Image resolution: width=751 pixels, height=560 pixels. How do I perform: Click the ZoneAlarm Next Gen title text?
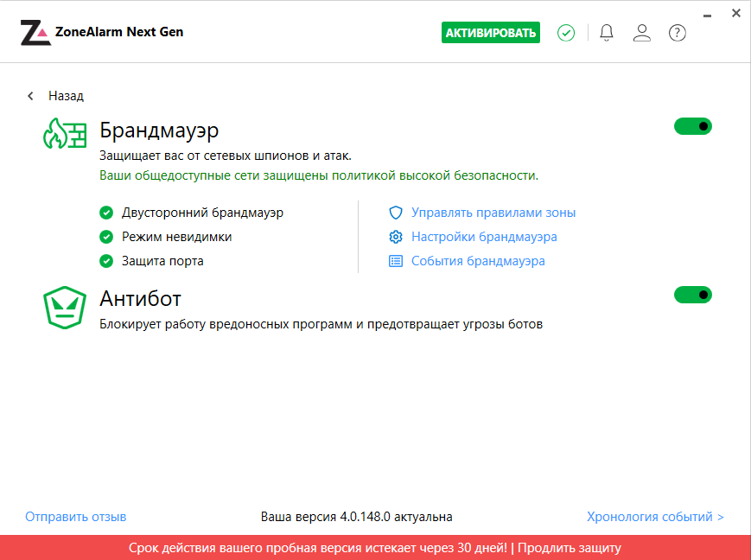(x=119, y=32)
